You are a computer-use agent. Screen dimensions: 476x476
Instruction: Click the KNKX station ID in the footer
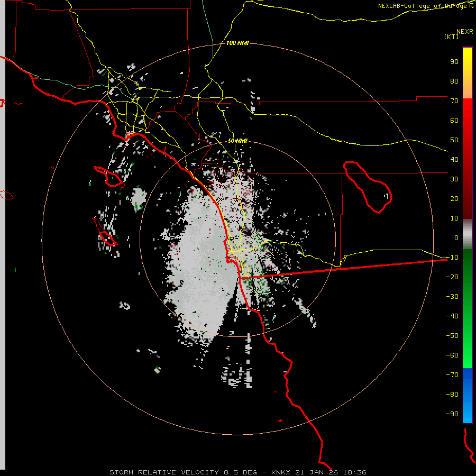(280, 472)
